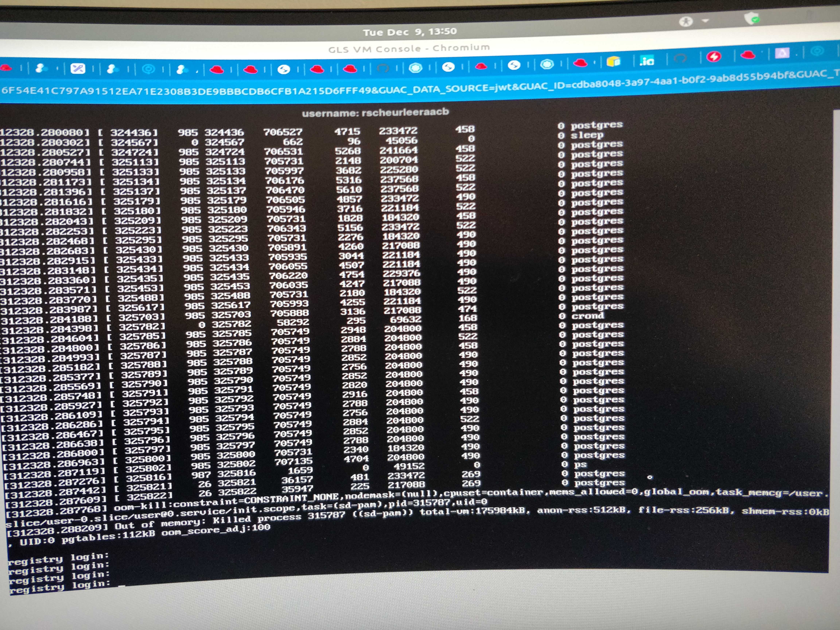Open the Red Hat tab right of lightning bolt

point(747,55)
